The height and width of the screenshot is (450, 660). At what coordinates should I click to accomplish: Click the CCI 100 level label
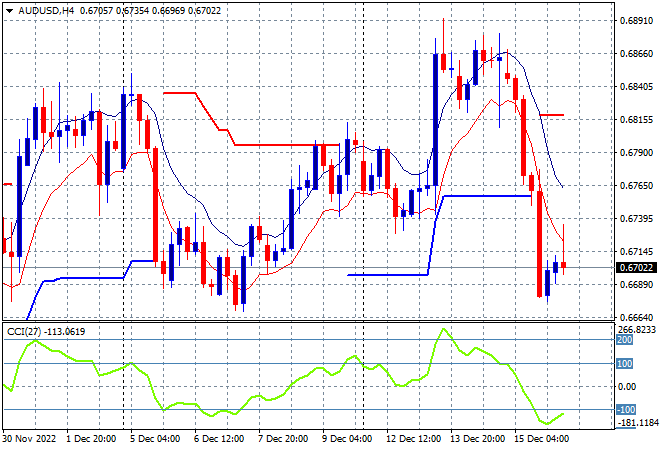pos(625,363)
